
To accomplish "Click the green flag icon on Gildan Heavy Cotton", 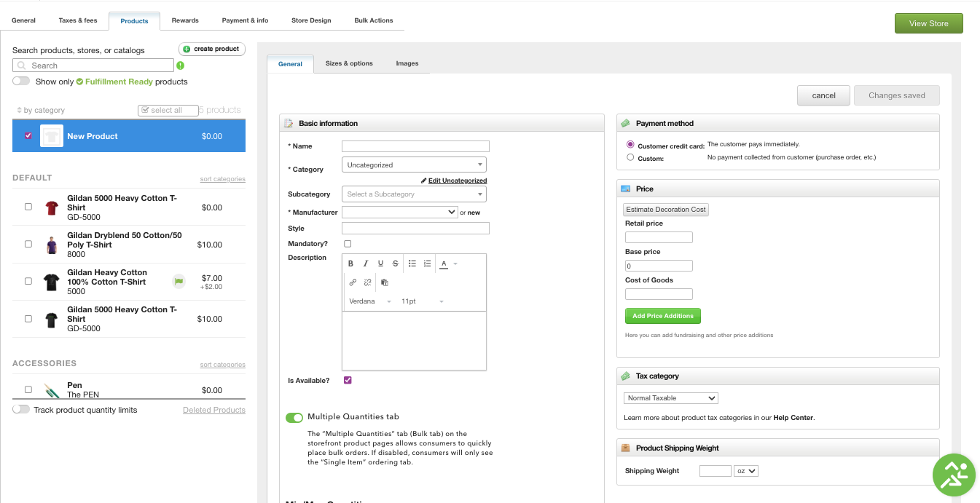I will (x=179, y=281).
